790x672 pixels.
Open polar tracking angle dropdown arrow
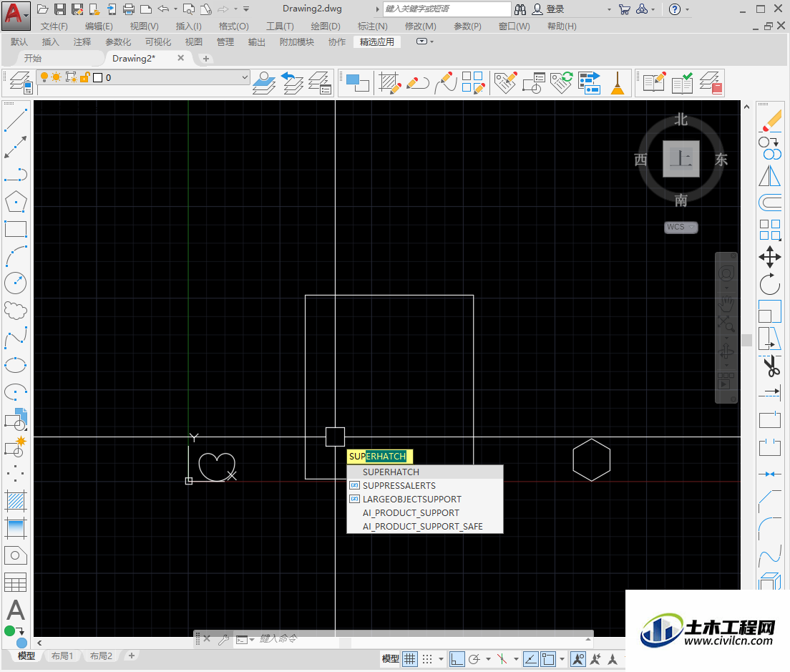tap(488, 659)
